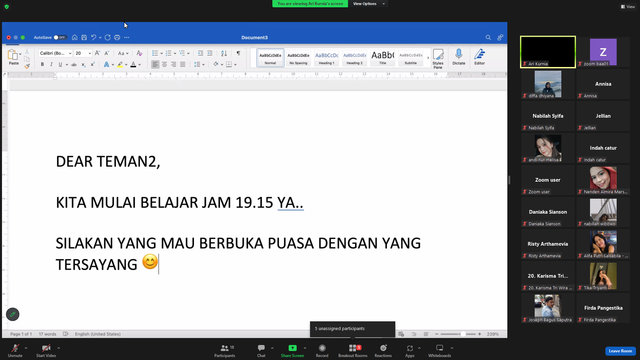Click the Shading paint bucket icon
Screen dimensions: 640x360
[x=216, y=64]
